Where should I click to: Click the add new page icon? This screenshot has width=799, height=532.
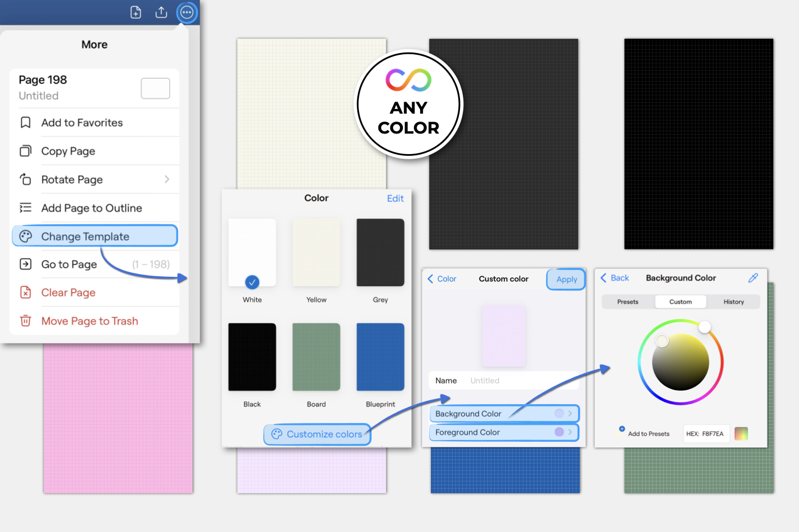coord(136,13)
